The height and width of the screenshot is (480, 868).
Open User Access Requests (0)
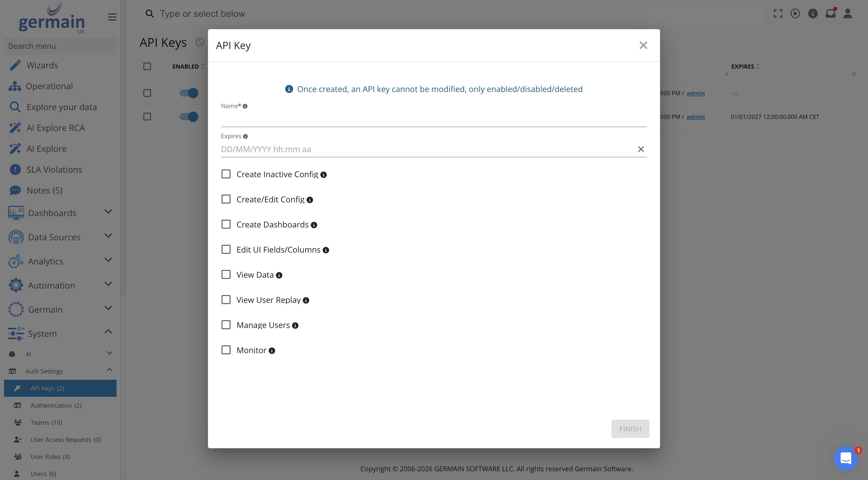(66, 440)
